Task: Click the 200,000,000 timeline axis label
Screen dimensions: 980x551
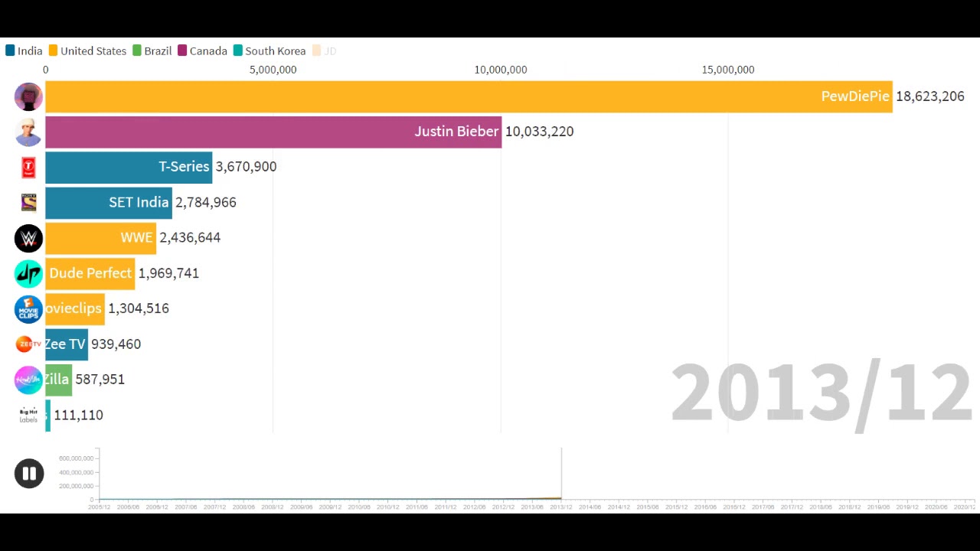Action: (76, 486)
